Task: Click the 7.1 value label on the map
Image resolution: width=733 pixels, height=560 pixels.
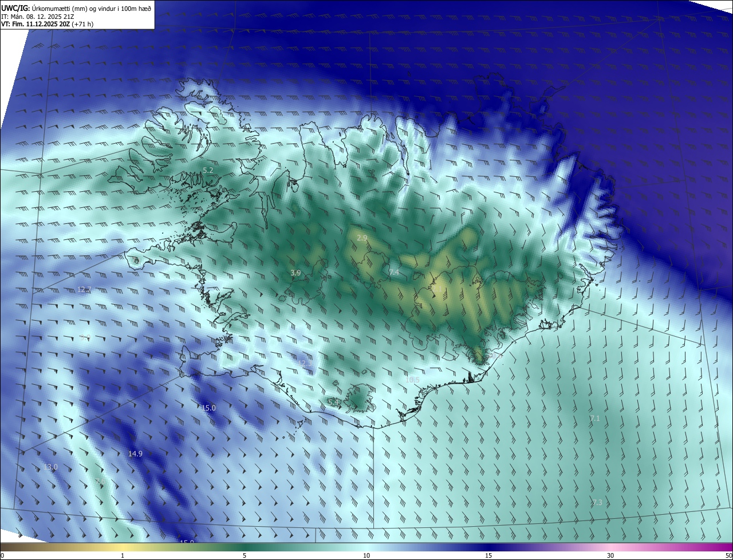Action: pyautogui.click(x=595, y=419)
